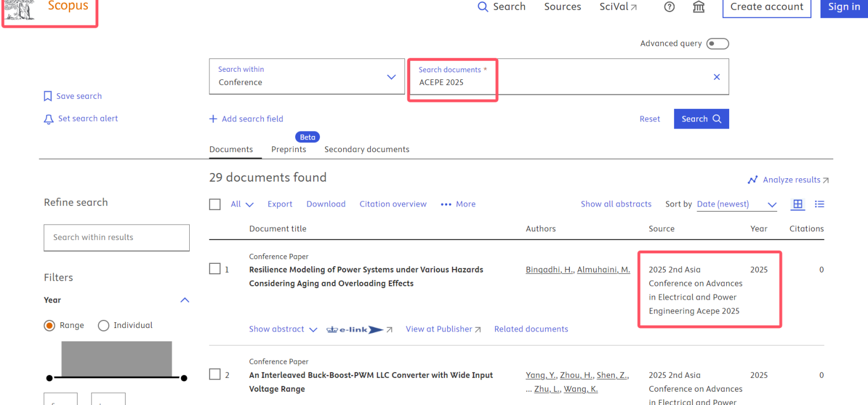The image size is (868, 405).
Task: Open SciVal from top navigation
Action: (618, 7)
